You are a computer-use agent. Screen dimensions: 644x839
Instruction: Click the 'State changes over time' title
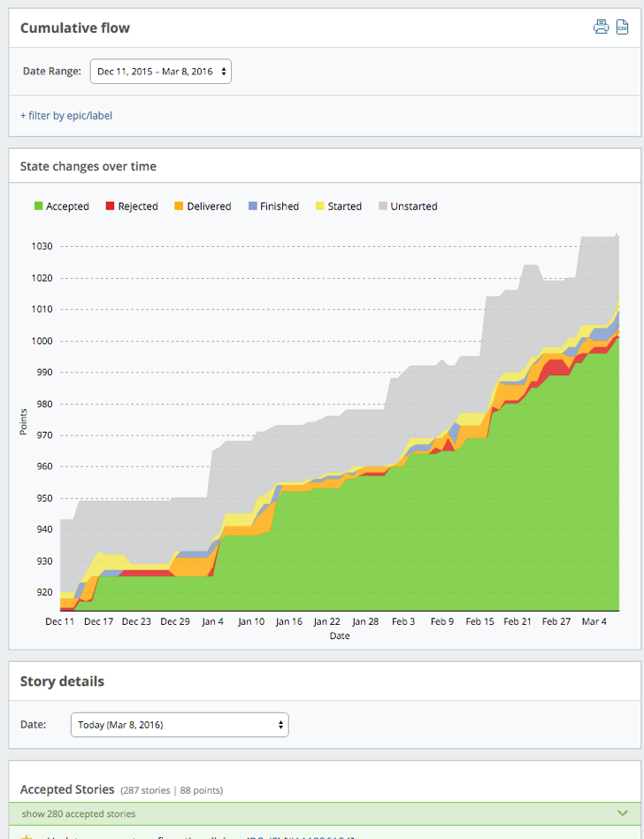[88, 165]
